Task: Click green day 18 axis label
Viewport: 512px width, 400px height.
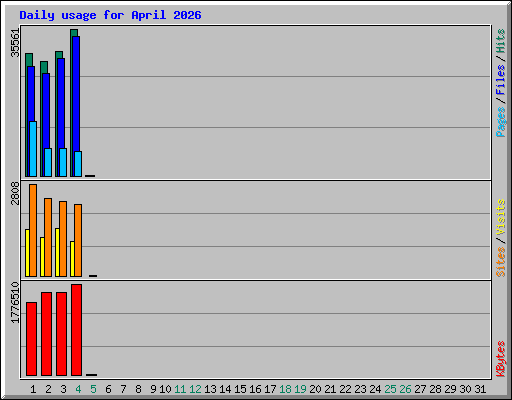Action: pos(285,389)
